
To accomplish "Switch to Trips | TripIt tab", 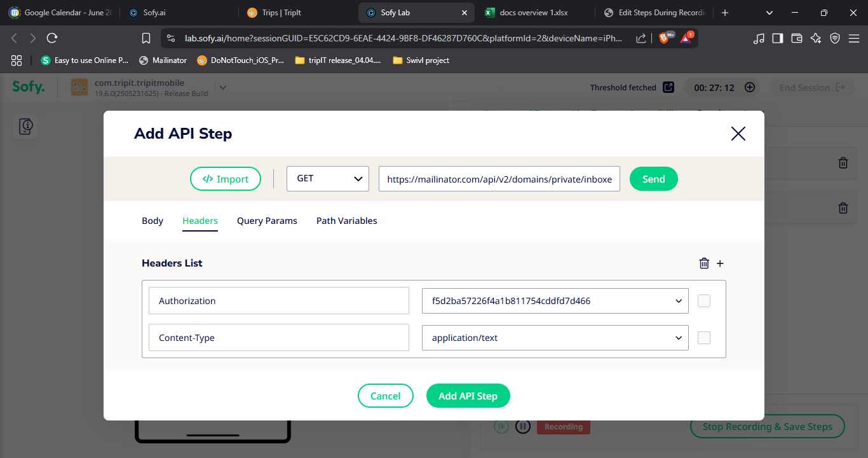I will 299,13.
